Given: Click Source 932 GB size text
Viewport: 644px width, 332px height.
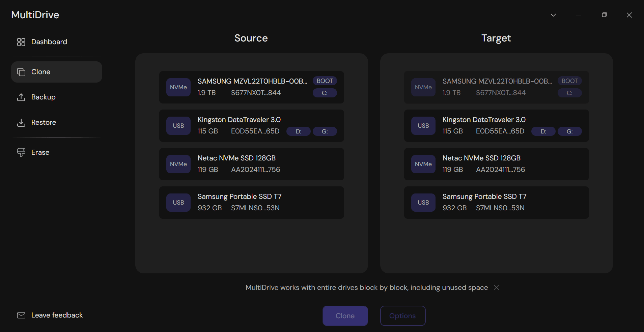Looking at the screenshot, I should 209,208.
